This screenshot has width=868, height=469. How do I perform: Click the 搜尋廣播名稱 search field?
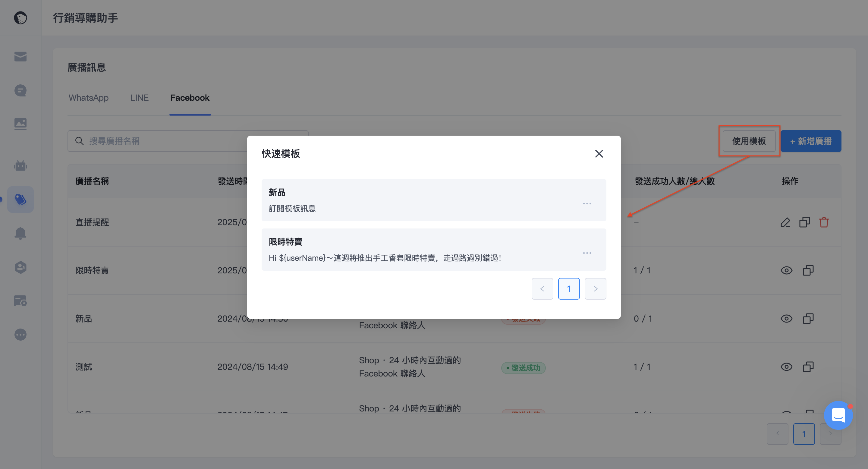point(188,141)
